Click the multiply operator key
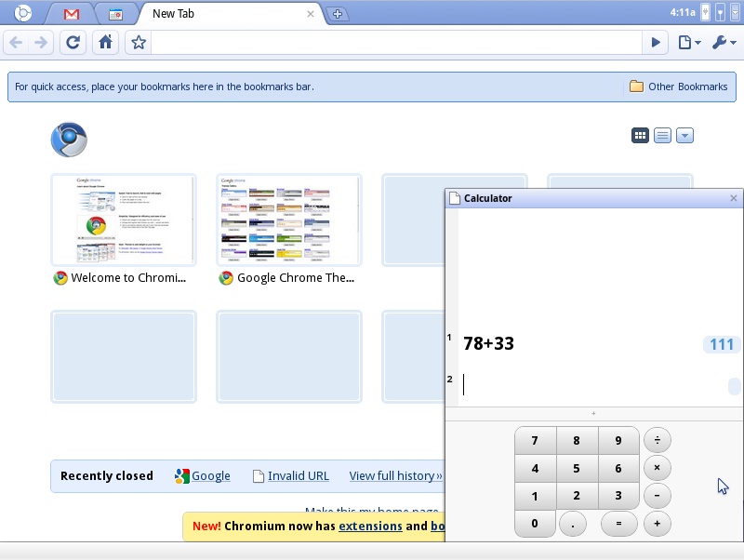Image resolution: width=744 pixels, height=560 pixels. point(658,468)
